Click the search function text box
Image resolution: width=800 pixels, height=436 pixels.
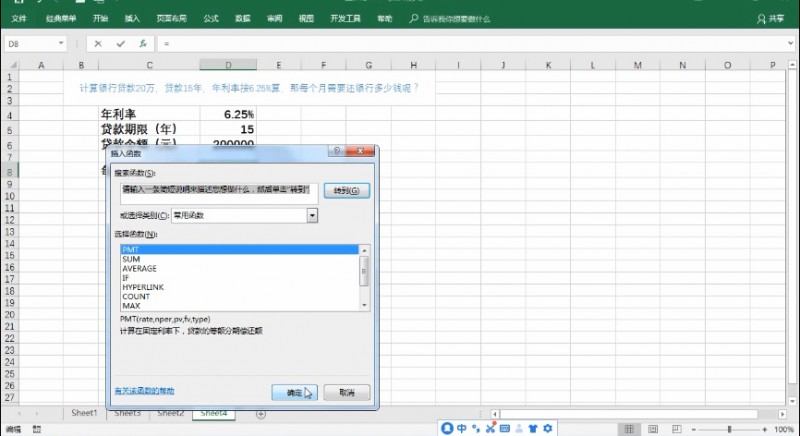pos(219,194)
